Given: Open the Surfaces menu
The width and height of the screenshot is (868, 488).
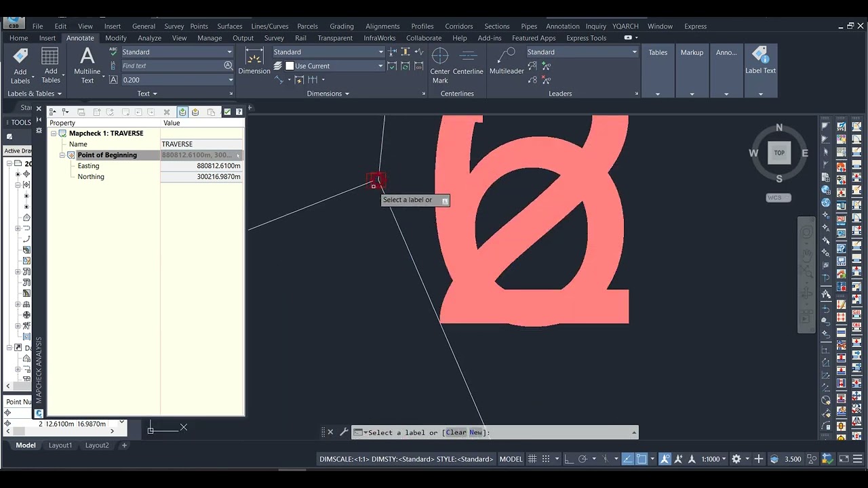Looking at the screenshot, I should pos(229,26).
